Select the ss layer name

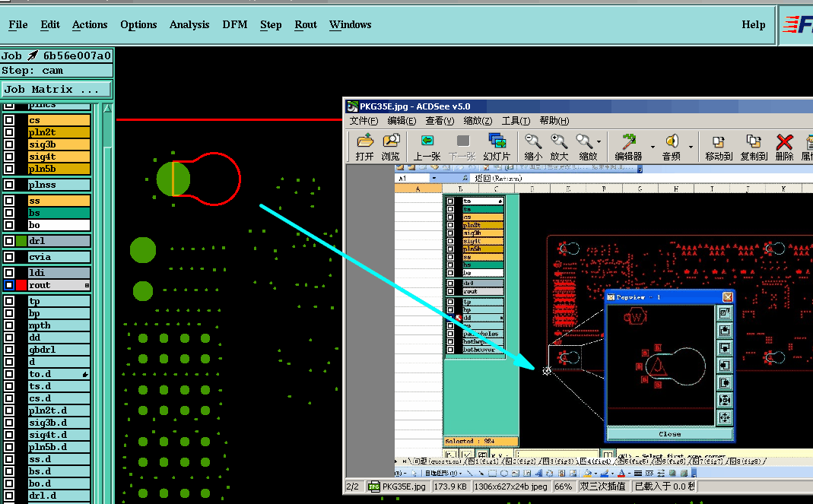[x=59, y=201]
